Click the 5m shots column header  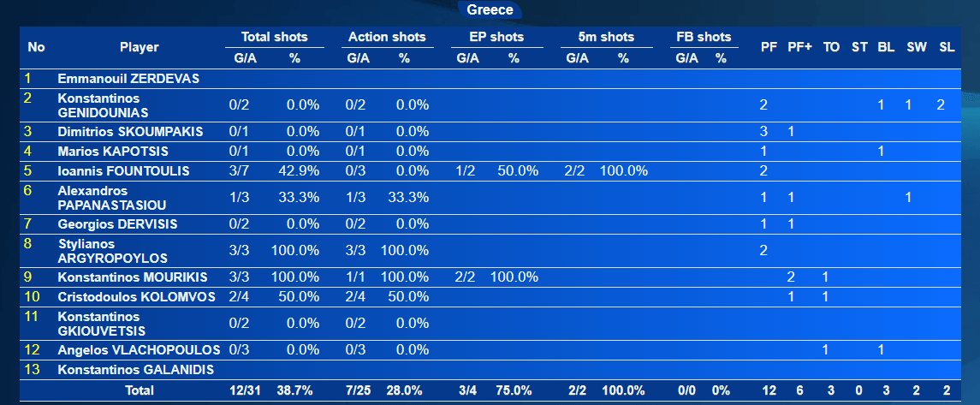pyautogui.click(x=605, y=37)
